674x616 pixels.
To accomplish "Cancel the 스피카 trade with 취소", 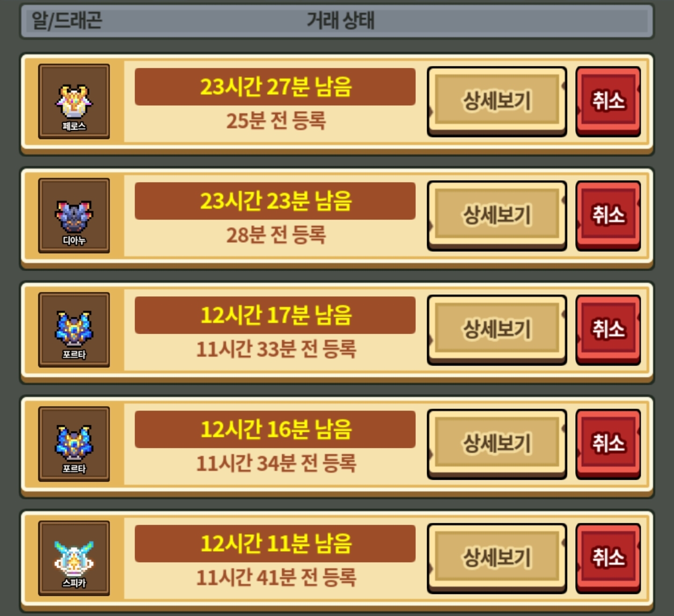I will (x=608, y=558).
